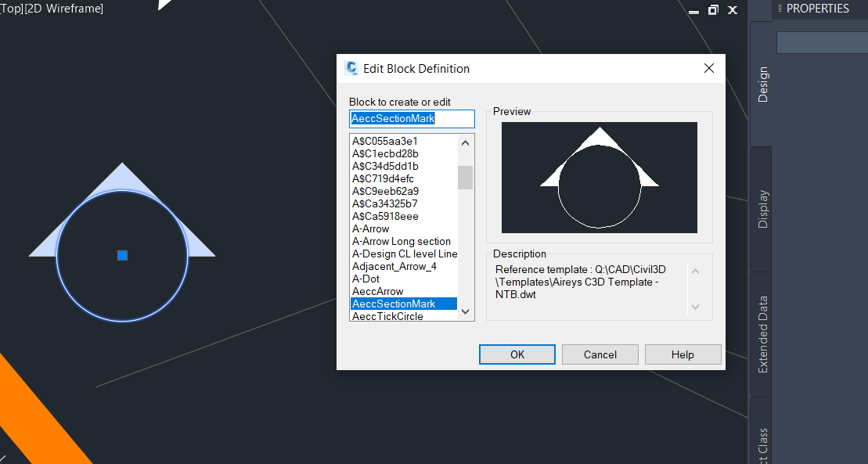Select the AeccTickCircle block
The height and width of the screenshot is (464, 868).
[404, 316]
